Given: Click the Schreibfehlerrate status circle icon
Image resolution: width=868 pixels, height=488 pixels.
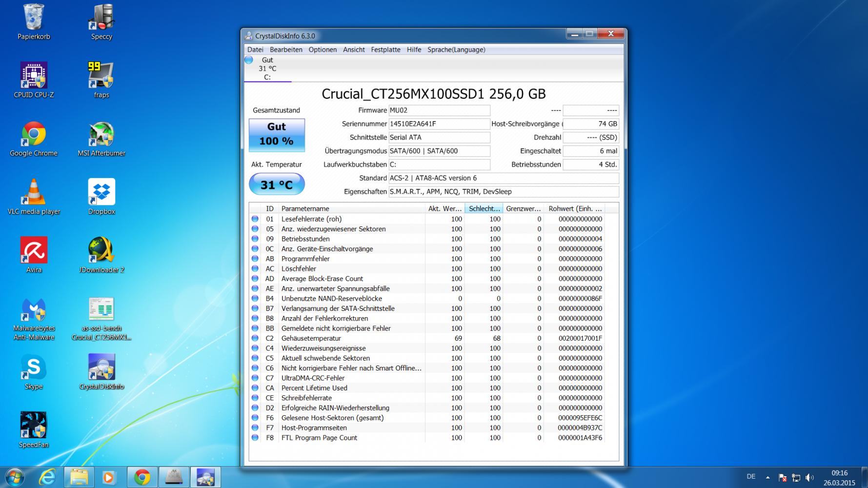Looking at the screenshot, I should (255, 398).
